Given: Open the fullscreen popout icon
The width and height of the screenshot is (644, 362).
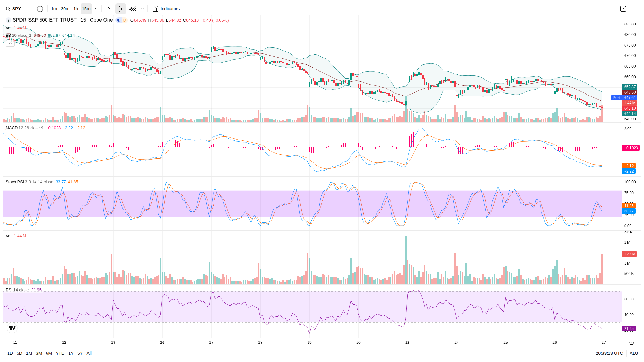Looking at the screenshot, I should pyautogui.click(x=623, y=9).
